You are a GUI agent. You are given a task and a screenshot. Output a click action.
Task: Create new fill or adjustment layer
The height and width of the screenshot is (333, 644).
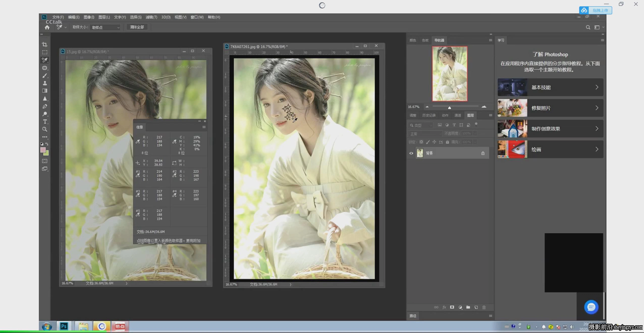coord(460,307)
